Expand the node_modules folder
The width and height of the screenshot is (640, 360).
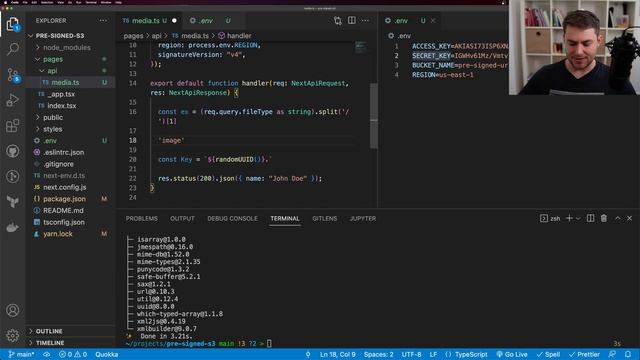click(x=67, y=47)
